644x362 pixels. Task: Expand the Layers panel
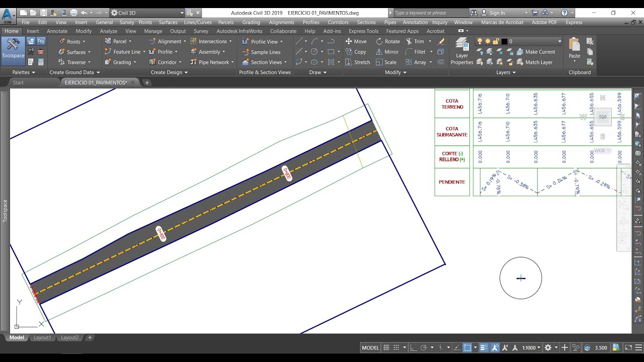coord(506,72)
